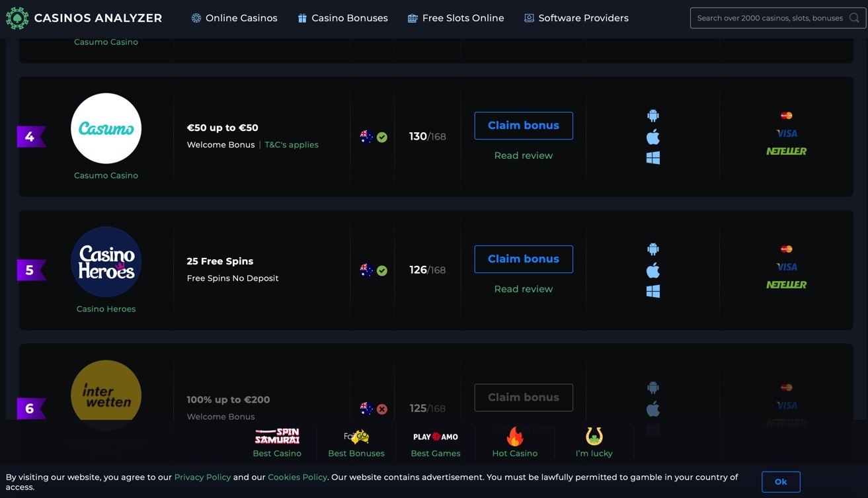Screen dimensions: 868x498
Task: Click Apple icon in Interwetten row
Action: (x=653, y=409)
